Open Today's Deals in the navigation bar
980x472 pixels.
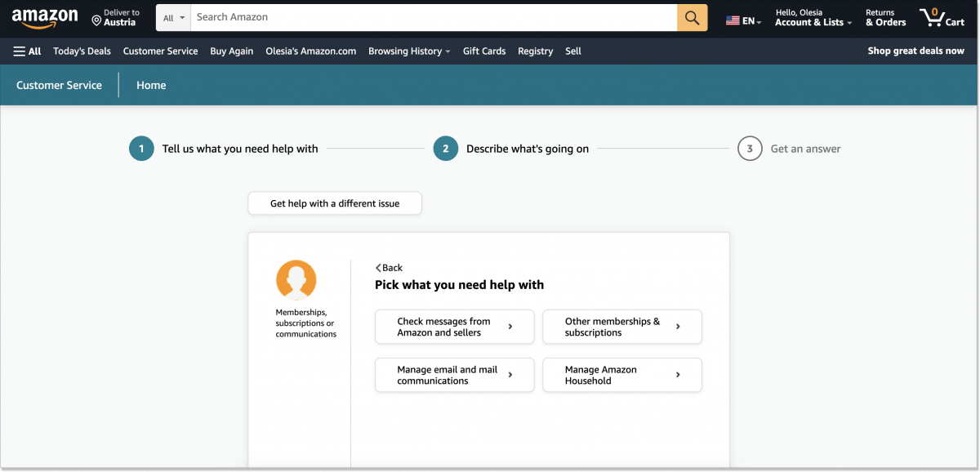click(x=82, y=51)
